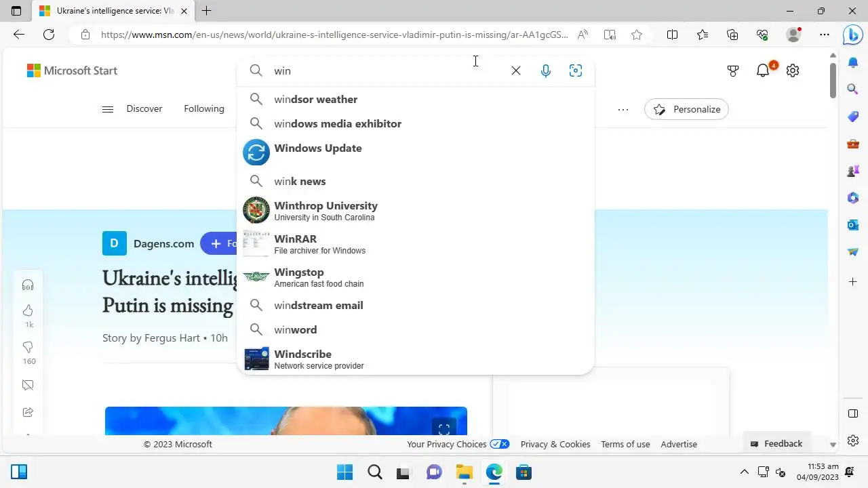Click the address bar URL

pos(335,35)
